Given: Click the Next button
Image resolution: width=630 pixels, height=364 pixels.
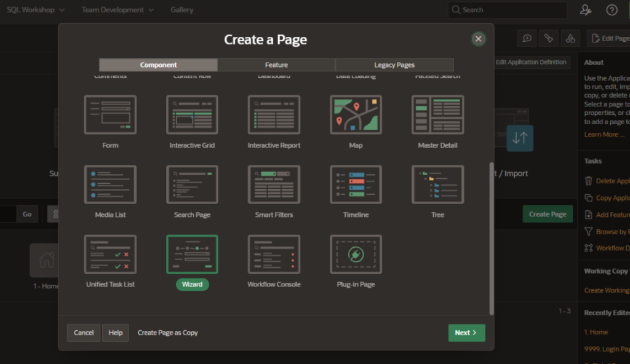Looking at the screenshot, I should pyautogui.click(x=466, y=333).
